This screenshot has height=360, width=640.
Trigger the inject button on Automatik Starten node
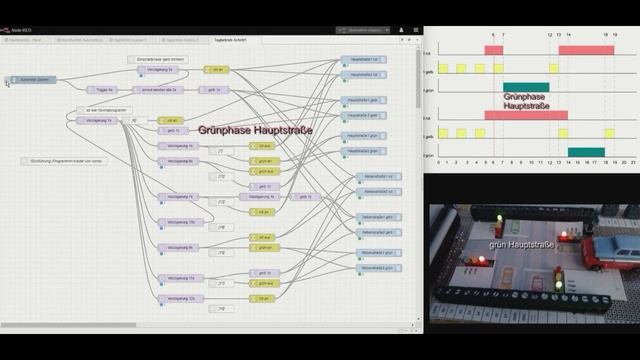(x=8, y=80)
